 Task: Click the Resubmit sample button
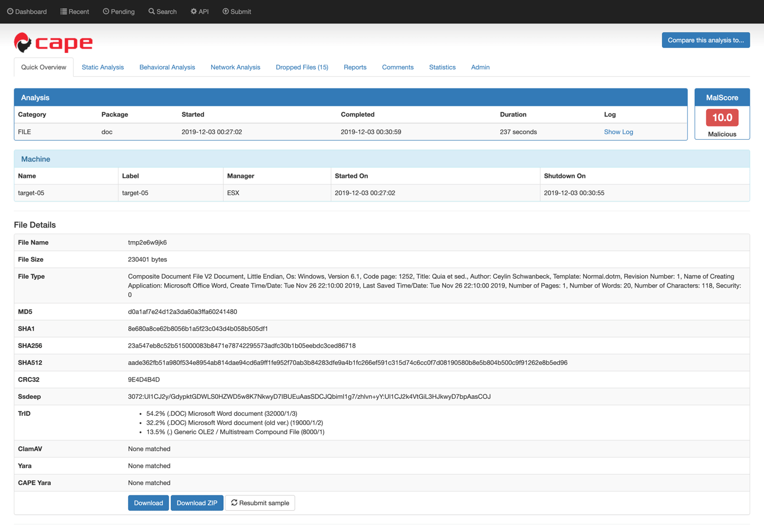click(260, 503)
